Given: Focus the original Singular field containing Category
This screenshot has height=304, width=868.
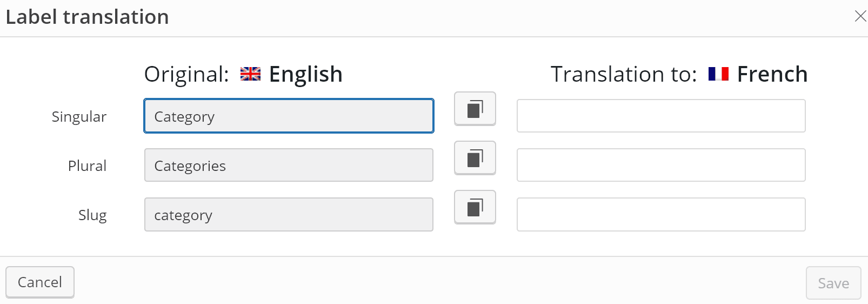Looking at the screenshot, I should tap(289, 116).
